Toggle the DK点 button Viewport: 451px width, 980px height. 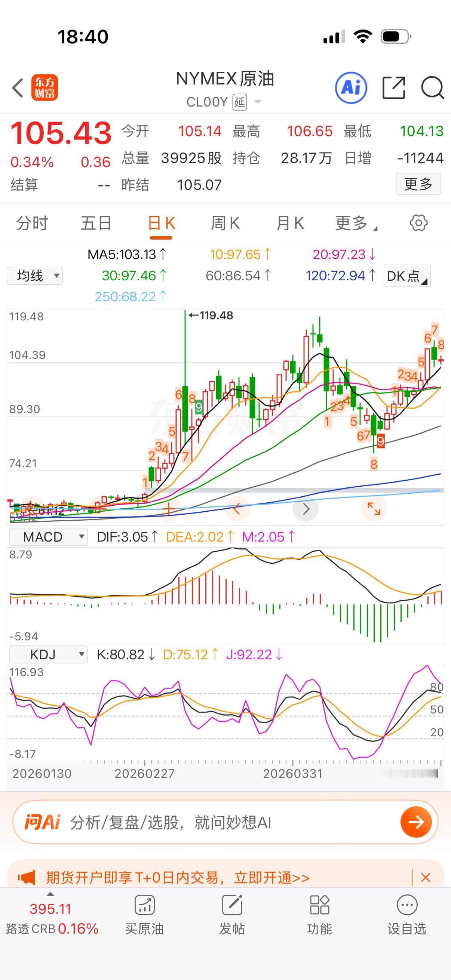click(407, 276)
